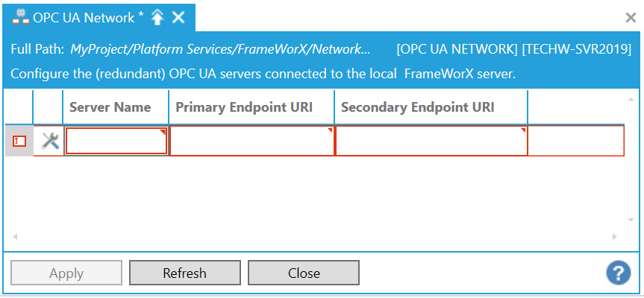Pin the tab using the up-arrow icon
644x298 pixels.
tap(157, 17)
